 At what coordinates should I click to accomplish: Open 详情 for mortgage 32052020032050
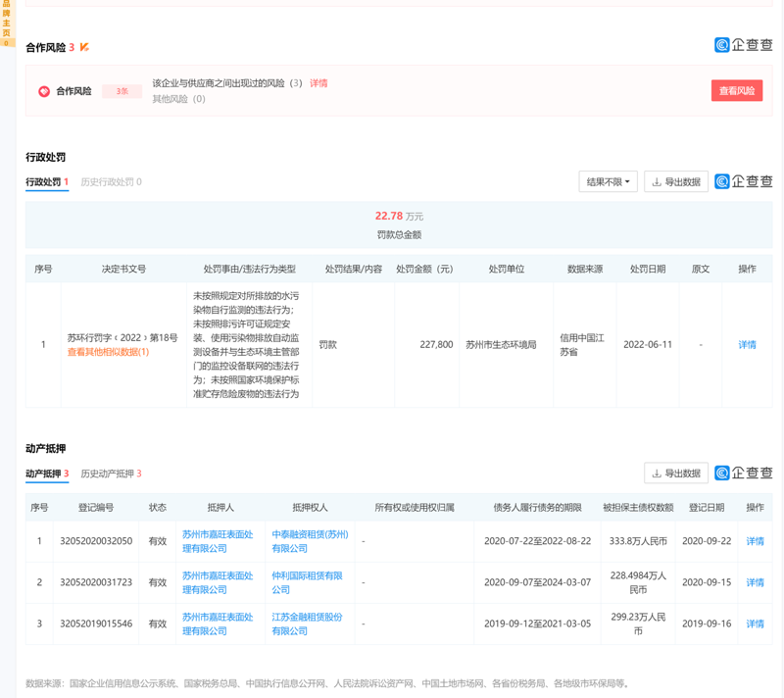(x=755, y=541)
